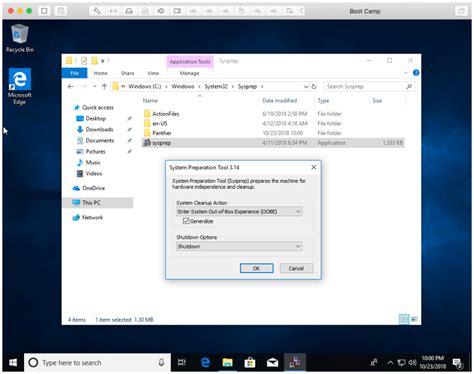Select Music in navigation pane
This screenshot has height=374, width=474.
tap(93, 162)
